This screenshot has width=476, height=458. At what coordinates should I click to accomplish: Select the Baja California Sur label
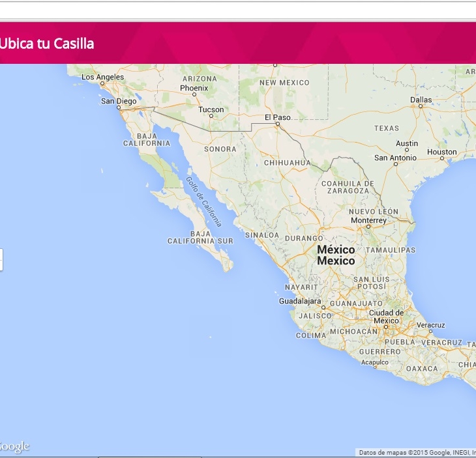tap(200, 237)
